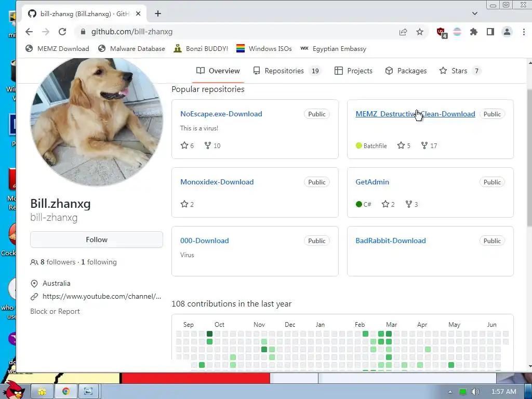View forks of MEMZ repository (fork 17)
This screenshot has height=399, width=532.
click(x=429, y=145)
